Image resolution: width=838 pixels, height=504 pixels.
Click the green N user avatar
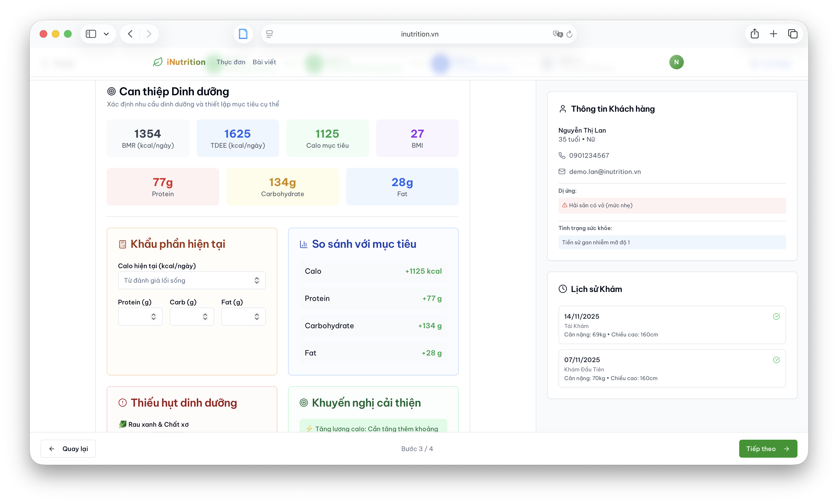tap(676, 62)
